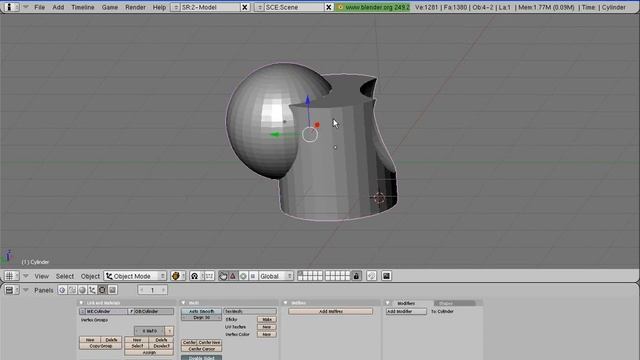Screen dimensions: 640x360
Task: Open the Add menu
Action: (58, 7)
